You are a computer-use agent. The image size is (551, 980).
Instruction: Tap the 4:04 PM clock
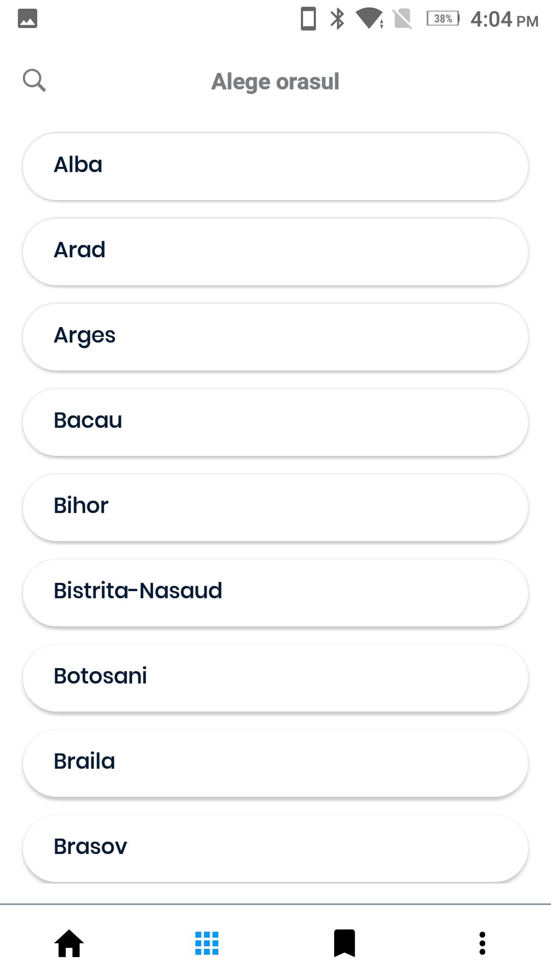coord(504,19)
